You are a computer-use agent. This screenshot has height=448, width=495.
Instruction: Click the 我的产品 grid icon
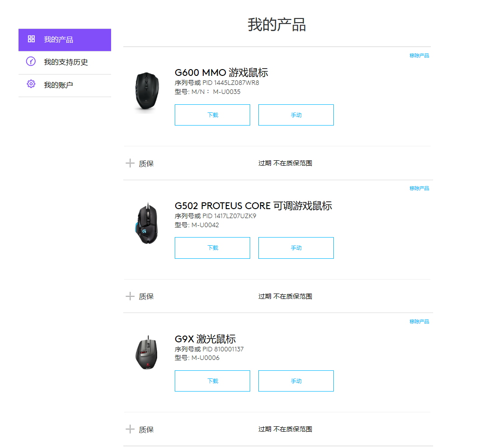pos(31,39)
